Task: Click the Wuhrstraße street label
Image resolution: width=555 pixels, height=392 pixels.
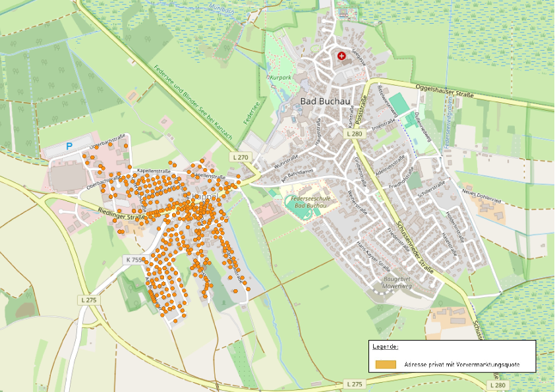Action: click(286, 161)
